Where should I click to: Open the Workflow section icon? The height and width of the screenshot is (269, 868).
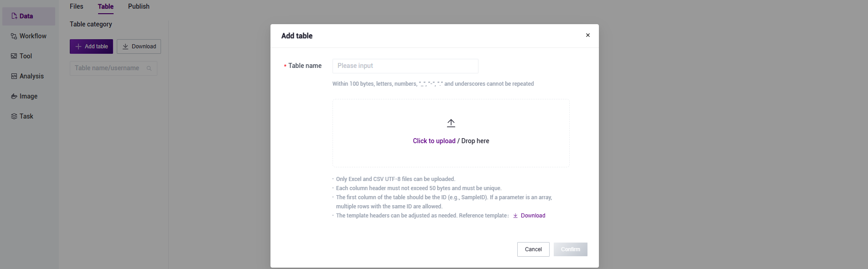click(14, 36)
